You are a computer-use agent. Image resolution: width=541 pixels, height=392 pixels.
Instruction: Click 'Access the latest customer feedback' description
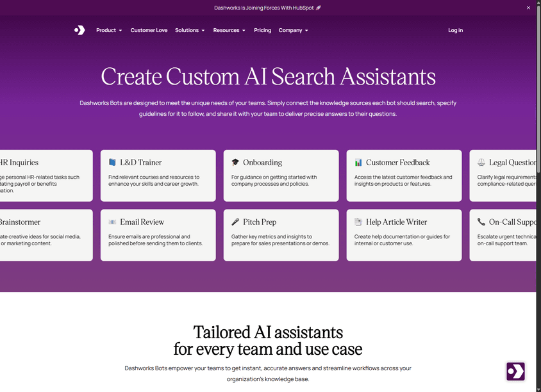pos(403,181)
